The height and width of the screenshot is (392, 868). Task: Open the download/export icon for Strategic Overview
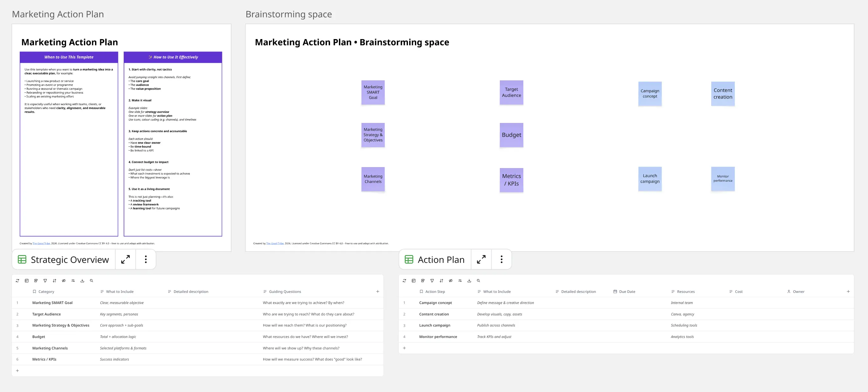click(82, 280)
